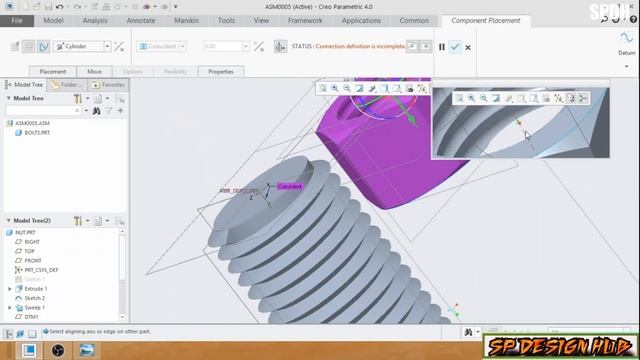Toggle the 3D dragger display icon
The width and height of the screenshot is (640, 360).
(x=280, y=47)
